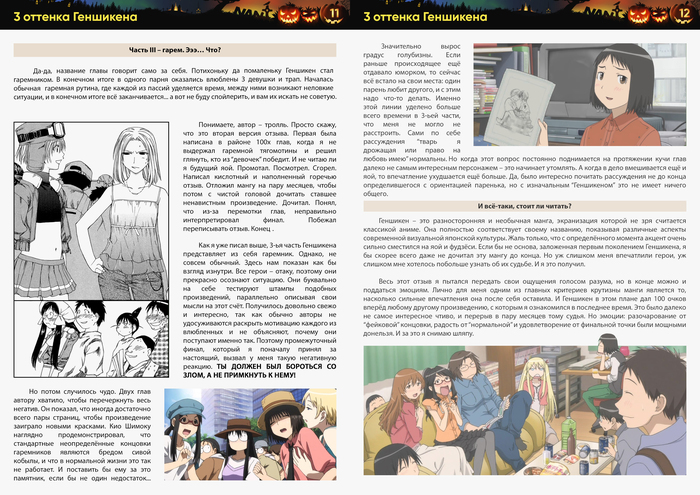Click the page 11 pumpkin number badge
This screenshot has width=700, height=495.
[334, 13]
